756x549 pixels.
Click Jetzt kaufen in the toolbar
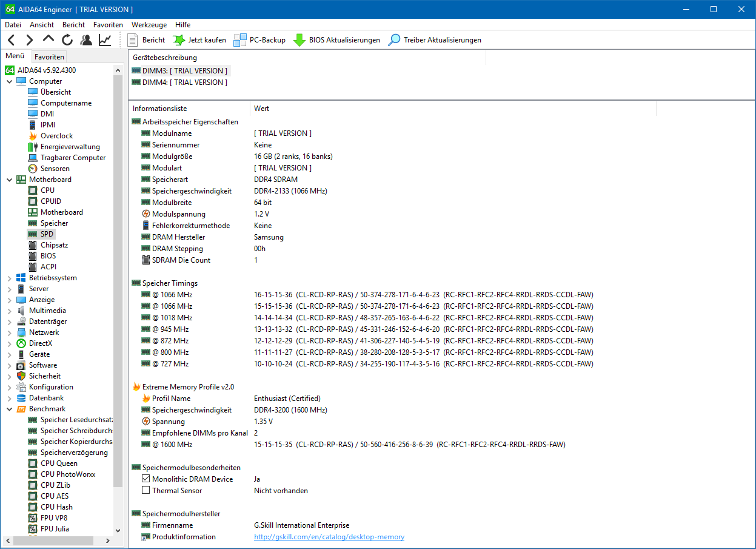coord(199,40)
